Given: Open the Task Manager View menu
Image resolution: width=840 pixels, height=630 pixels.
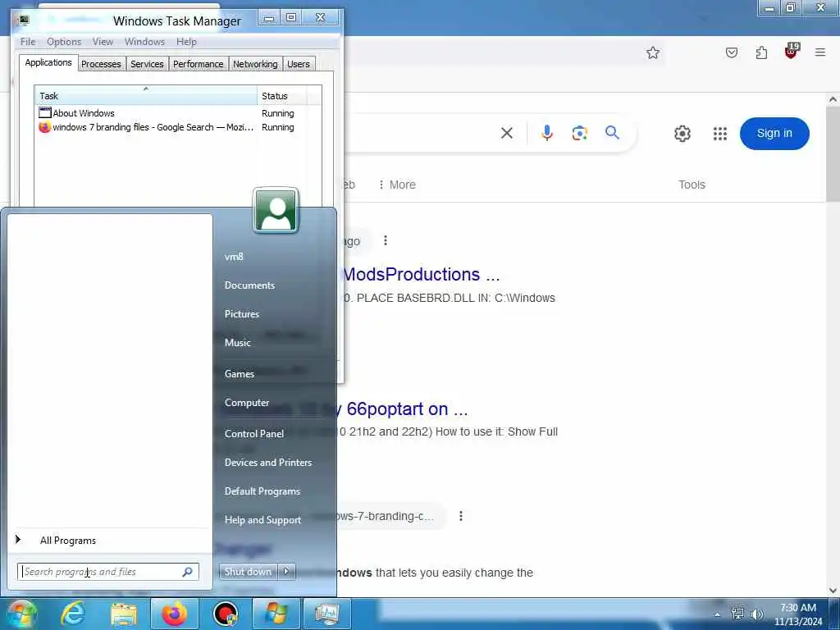Looking at the screenshot, I should coord(103,42).
